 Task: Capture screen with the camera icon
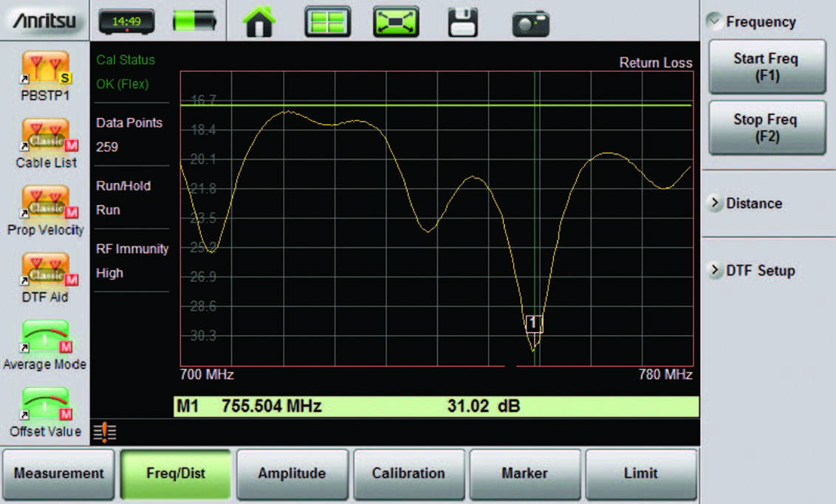pos(530,23)
